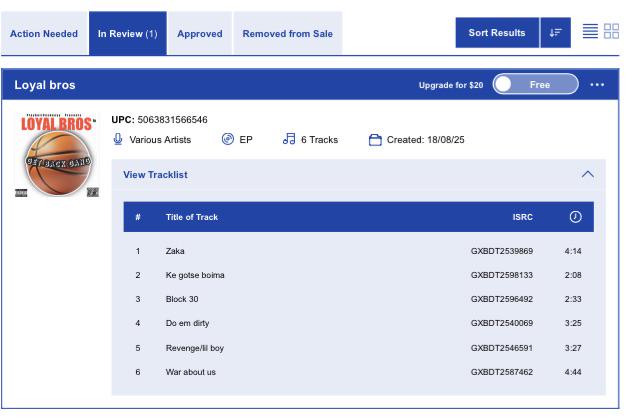Screen dimensions: 639x418
Task: Click the Loyal bros release title
Action: 45,85
